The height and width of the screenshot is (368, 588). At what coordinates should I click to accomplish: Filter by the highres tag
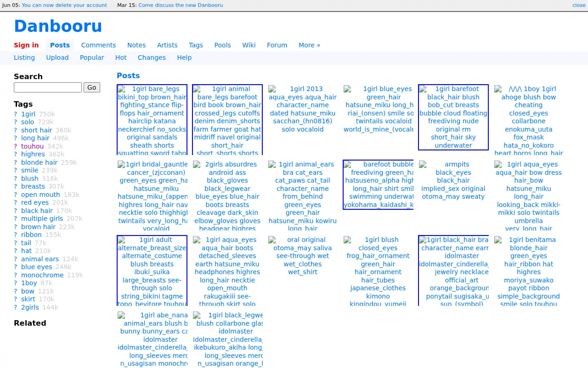(33, 154)
